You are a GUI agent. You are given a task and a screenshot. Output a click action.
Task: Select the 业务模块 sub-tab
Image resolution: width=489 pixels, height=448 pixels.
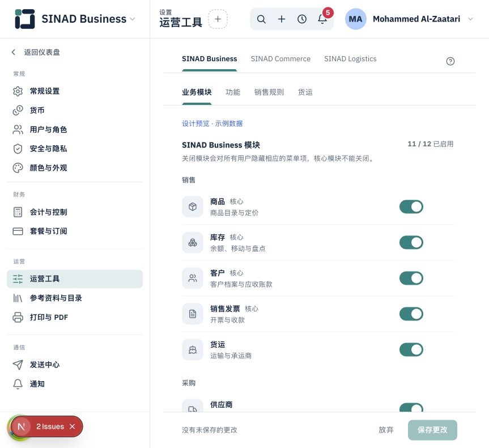point(197,92)
